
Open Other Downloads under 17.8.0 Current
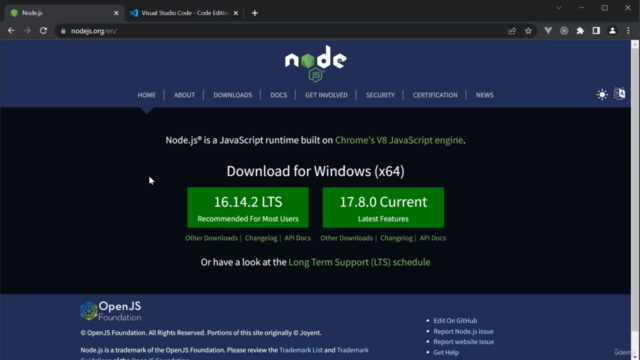[x=347, y=238]
